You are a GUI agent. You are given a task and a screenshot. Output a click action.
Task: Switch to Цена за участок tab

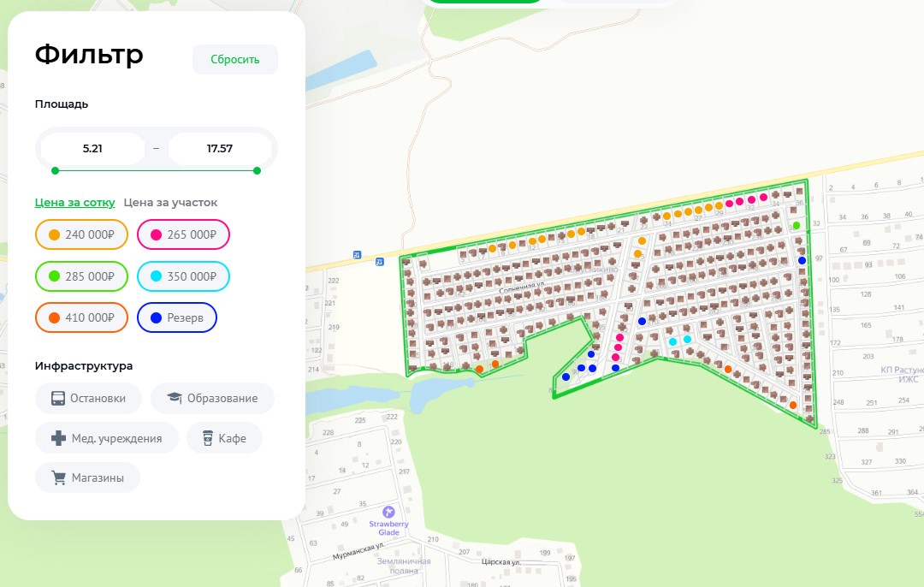[x=170, y=203]
